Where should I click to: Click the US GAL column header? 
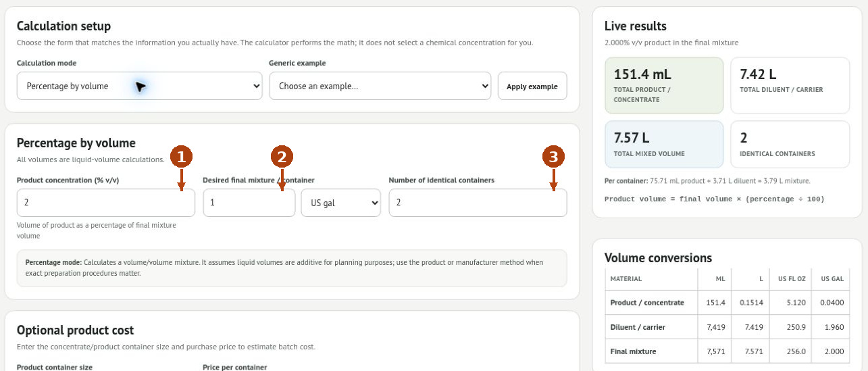click(x=830, y=278)
